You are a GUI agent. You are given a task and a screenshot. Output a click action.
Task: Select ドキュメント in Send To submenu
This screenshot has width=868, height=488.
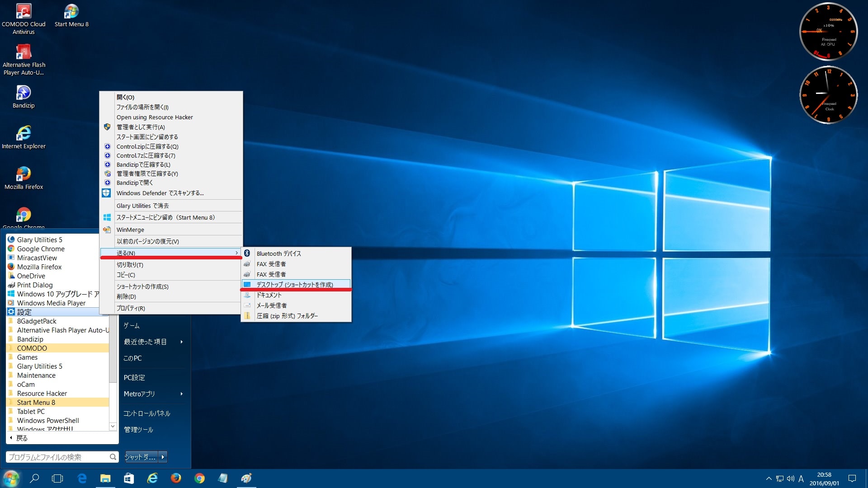tap(296, 295)
